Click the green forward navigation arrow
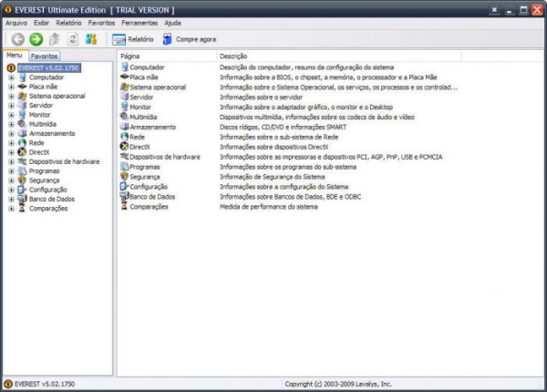Screen dimensions: 547x392 (x=36, y=39)
